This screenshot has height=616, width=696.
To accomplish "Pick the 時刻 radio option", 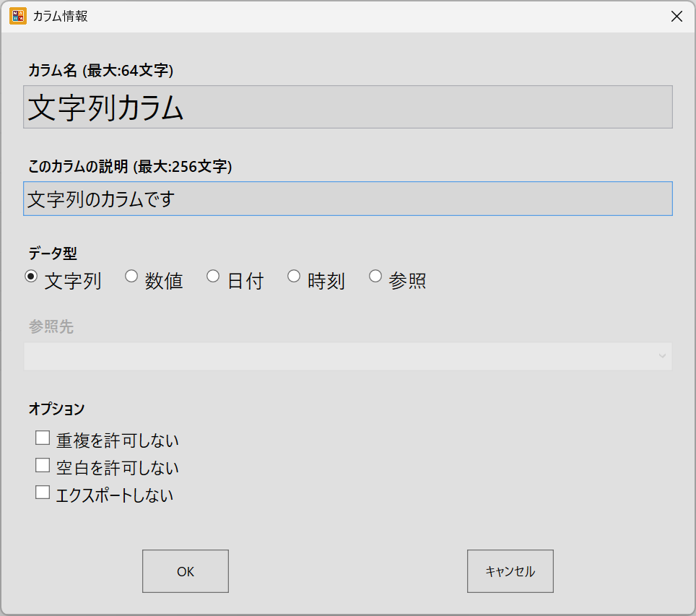I will click(x=294, y=276).
